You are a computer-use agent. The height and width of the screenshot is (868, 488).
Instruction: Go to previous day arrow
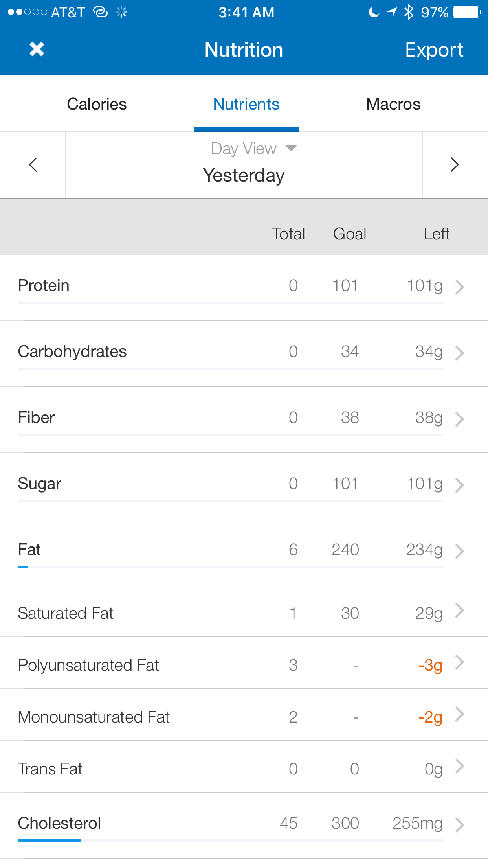pos(33,165)
